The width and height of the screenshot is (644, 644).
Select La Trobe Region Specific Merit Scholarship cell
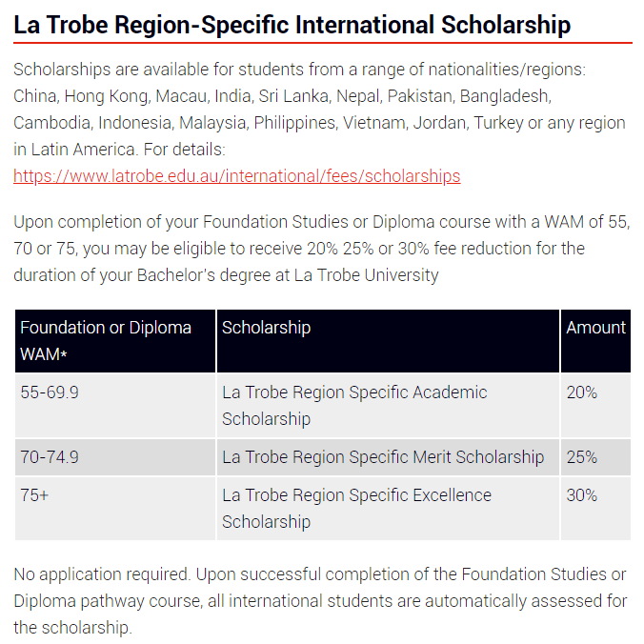coord(388,457)
